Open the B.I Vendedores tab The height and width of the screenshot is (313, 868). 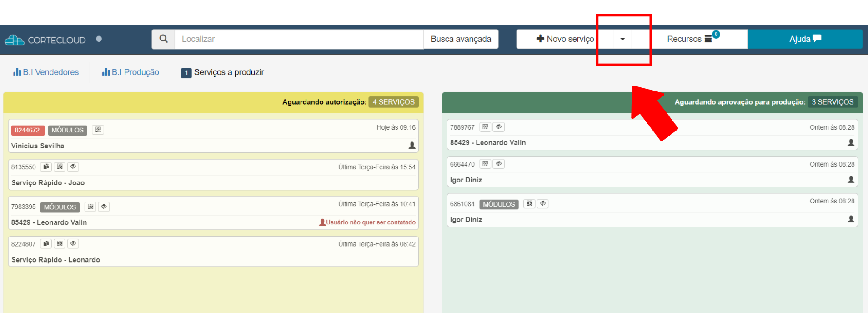coord(46,72)
